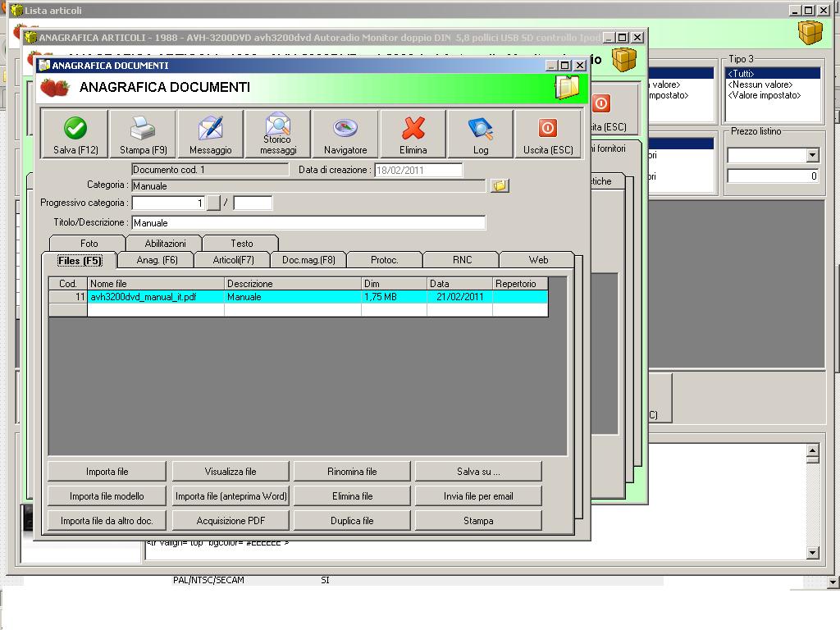Open the Doc.mag.(F8) tab
840x630 pixels.
point(308,260)
